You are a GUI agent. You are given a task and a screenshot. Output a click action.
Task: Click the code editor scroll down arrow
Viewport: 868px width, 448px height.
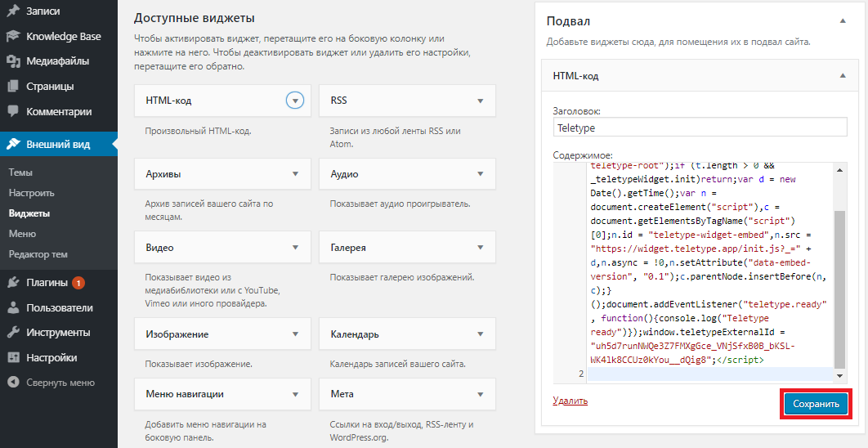coord(839,376)
